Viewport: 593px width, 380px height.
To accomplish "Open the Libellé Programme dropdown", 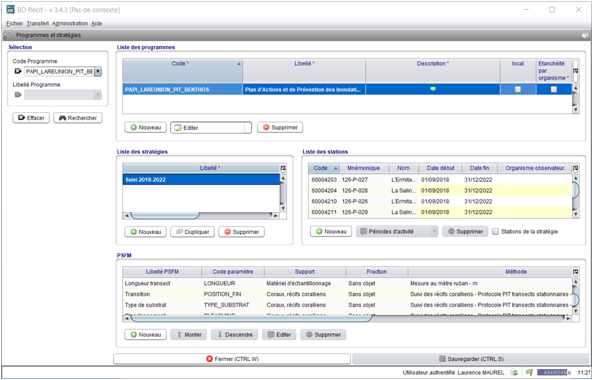I will (x=98, y=95).
